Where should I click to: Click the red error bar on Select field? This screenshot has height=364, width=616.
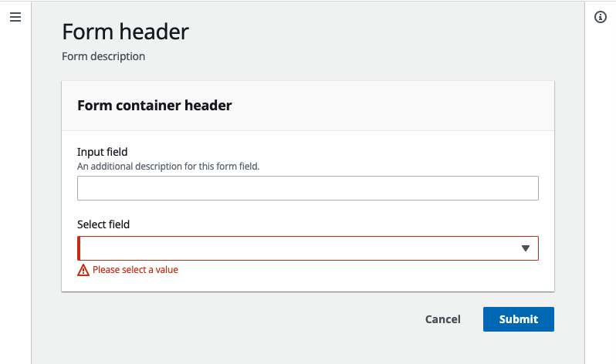coord(79,248)
